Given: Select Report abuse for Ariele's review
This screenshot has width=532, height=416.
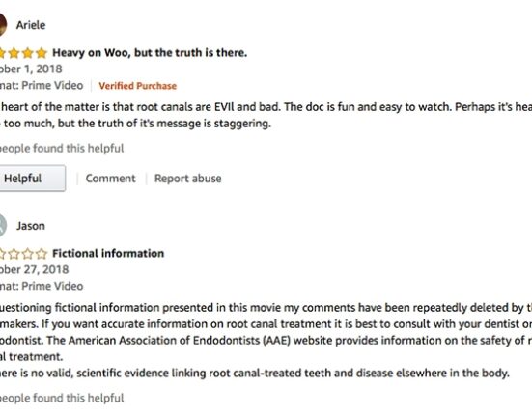Looking at the screenshot, I should pos(188,179).
